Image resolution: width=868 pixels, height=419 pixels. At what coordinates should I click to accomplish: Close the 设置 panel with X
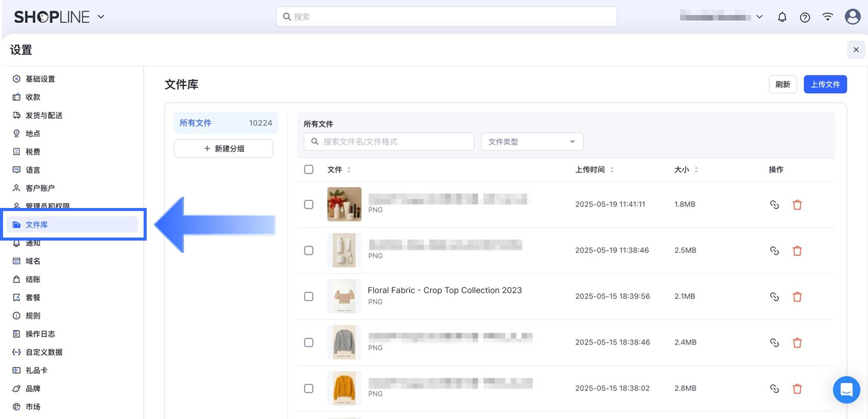pos(856,49)
